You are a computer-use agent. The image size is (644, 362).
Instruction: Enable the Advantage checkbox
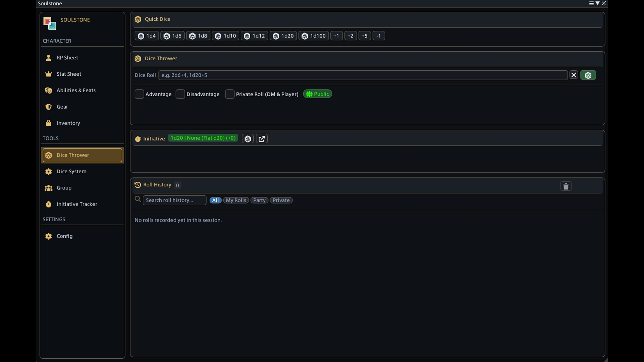[139, 94]
